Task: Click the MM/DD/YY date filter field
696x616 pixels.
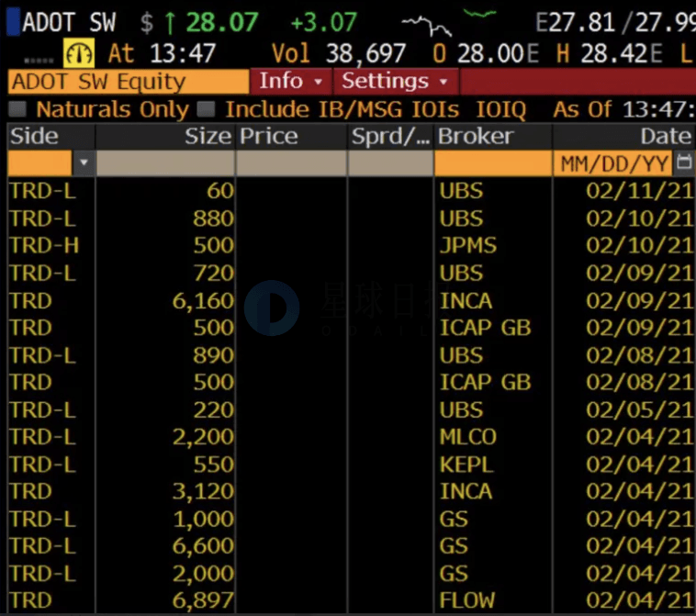Action: click(x=613, y=163)
